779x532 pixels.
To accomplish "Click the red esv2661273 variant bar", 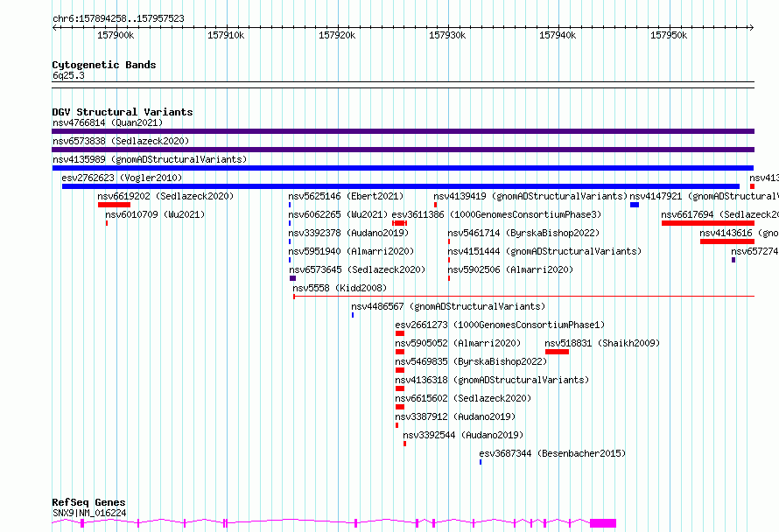I will (x=400, y=333).
